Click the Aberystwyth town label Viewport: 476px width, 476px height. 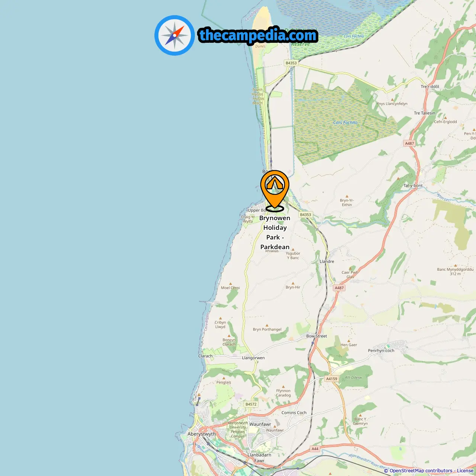[202, 434]
